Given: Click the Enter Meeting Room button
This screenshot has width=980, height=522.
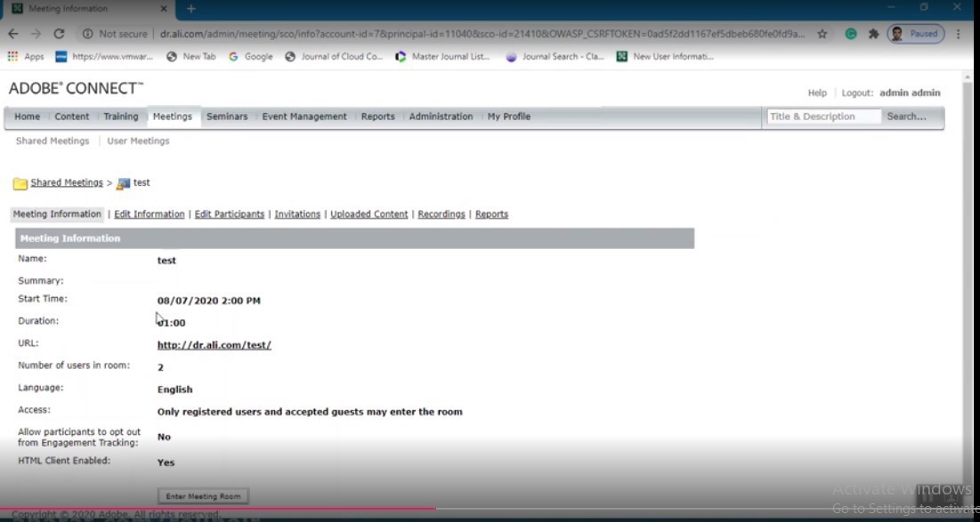Looking at the screenshot, I should [203, 496].
